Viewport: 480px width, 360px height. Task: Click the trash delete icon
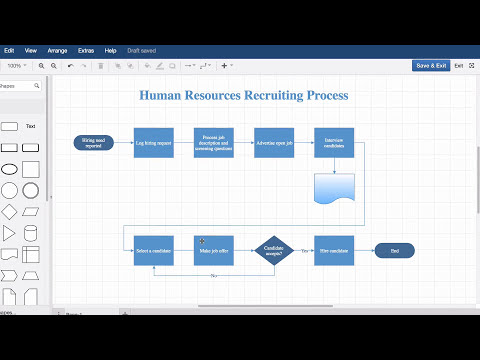click(101, 66)
